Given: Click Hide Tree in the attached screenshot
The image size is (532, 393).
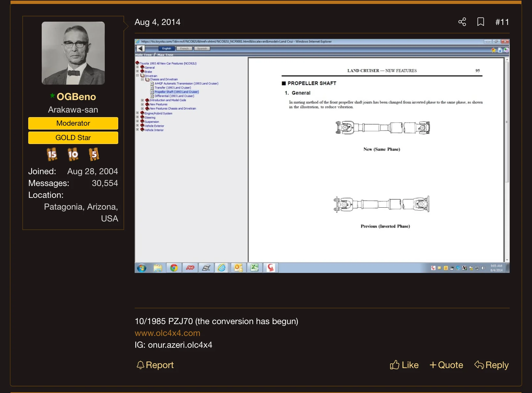Looking at the screenshot, I should [144, 55].
